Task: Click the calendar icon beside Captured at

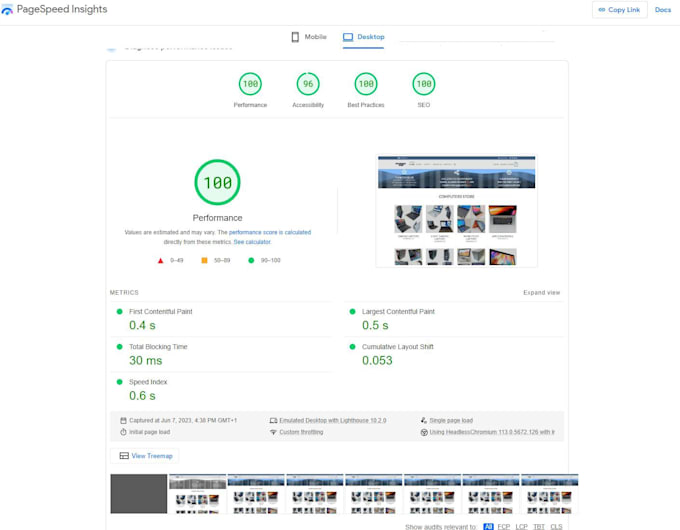Action: tap(123, 420)
